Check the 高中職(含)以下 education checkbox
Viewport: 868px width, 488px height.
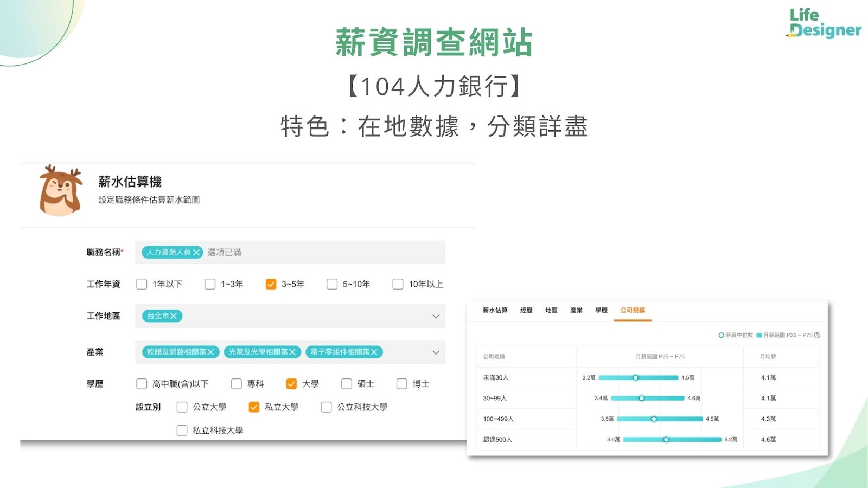(x=142, y=384)
